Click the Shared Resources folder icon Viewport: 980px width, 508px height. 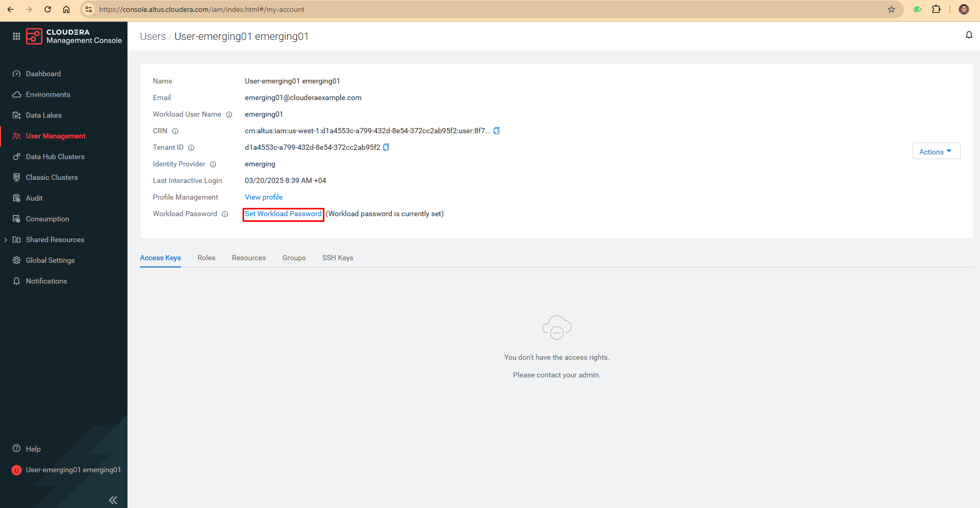[17, 239]
